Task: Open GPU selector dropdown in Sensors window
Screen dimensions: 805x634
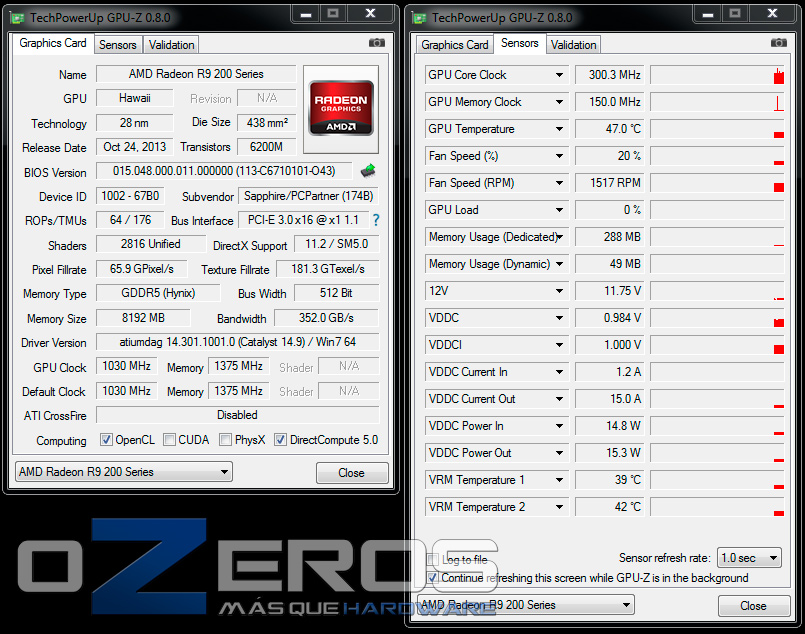Action: pos(526,605)
